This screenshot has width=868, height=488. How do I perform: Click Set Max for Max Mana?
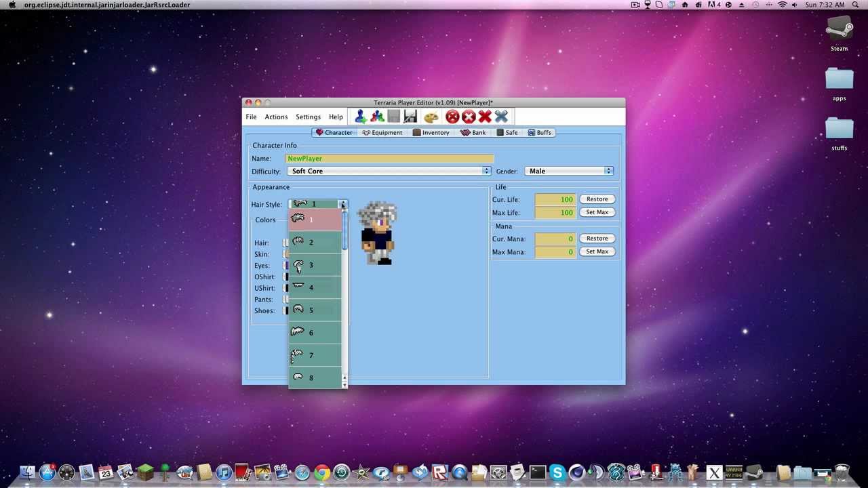click(597, 251)
